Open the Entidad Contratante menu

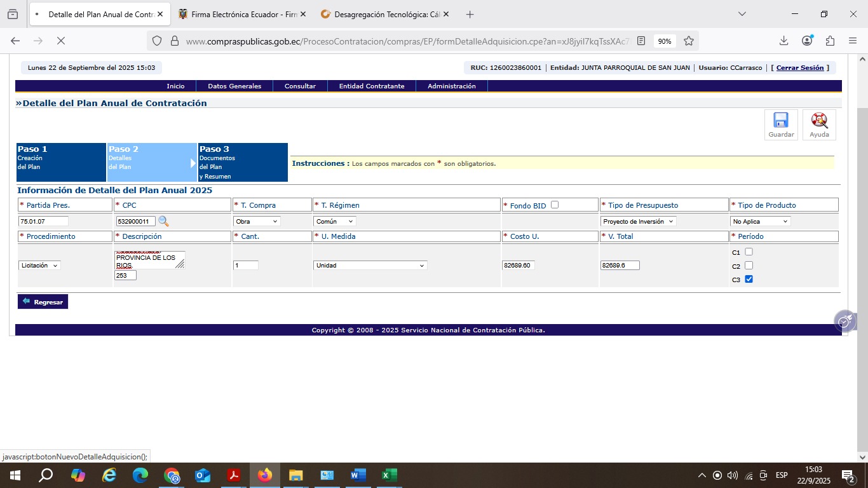pos(372,86)
